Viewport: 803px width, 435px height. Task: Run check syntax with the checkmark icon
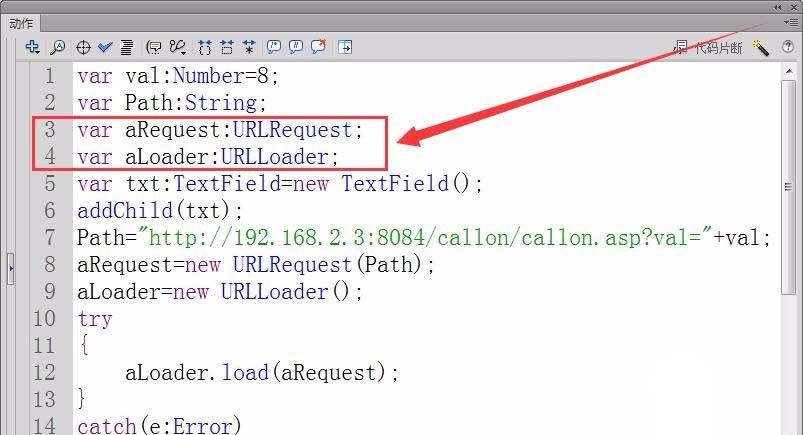click(105, 47)
